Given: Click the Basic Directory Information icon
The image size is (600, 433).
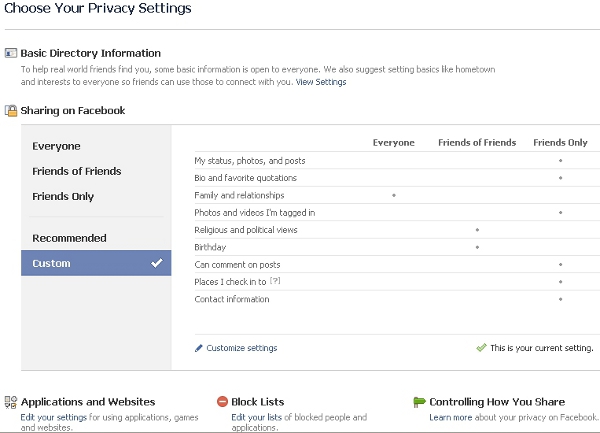Looking at the screenshot, I should click(11, 53).
